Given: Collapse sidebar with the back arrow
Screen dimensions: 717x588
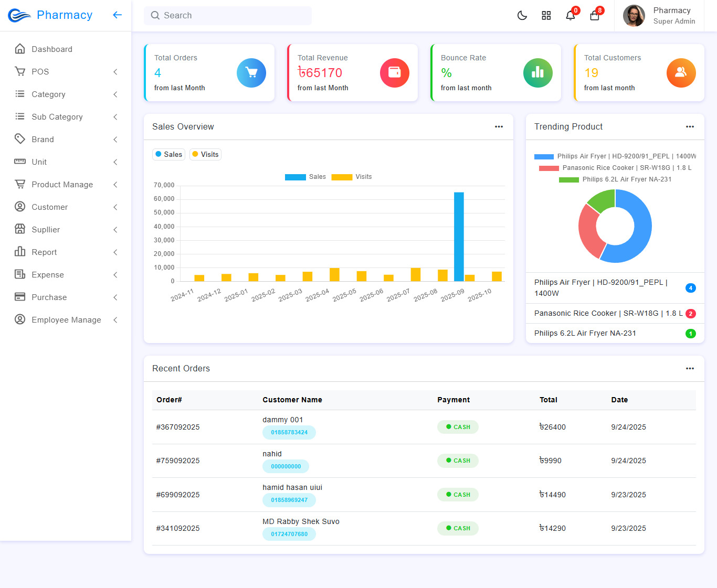Looking at the screenshot, I should pyautogui.click(x=117, y=15).
